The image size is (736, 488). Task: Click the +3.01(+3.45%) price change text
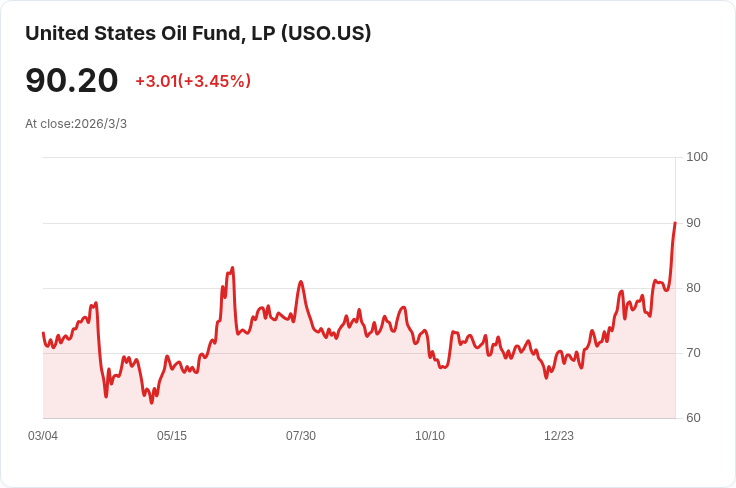pyautogui.click(x=193, y=81)
